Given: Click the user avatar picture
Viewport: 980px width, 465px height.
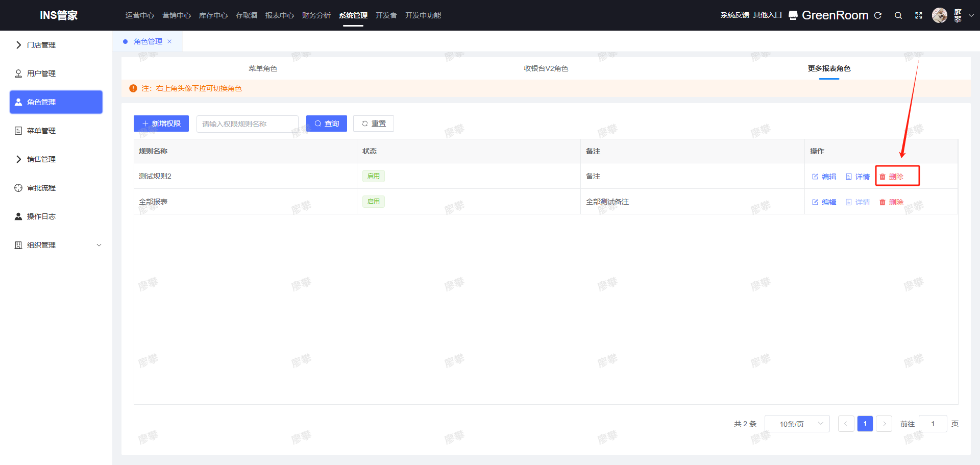Looking at the screenshot, I should [x=940, y=15].
